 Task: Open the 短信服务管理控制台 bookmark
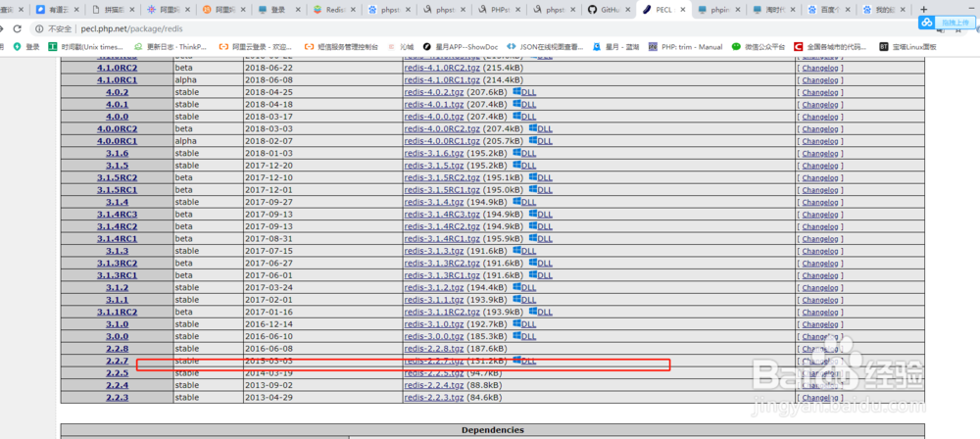pos(341,46)
